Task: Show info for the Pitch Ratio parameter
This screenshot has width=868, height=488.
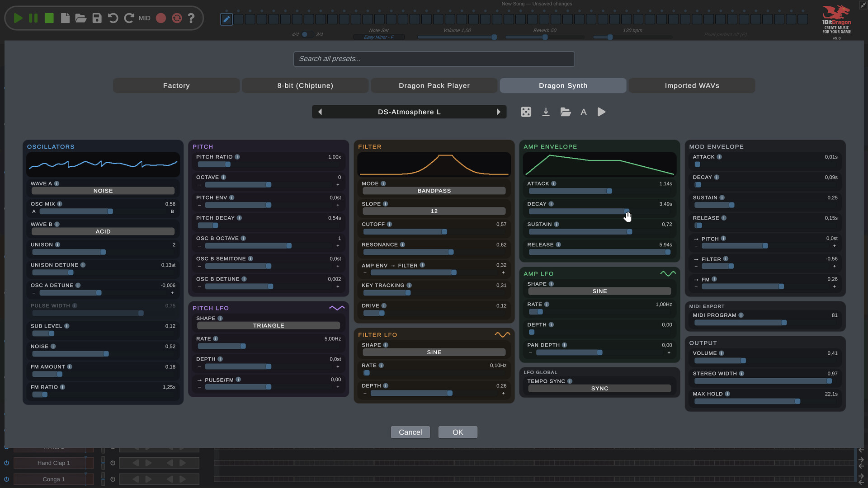Action: (x=237, y=157)
